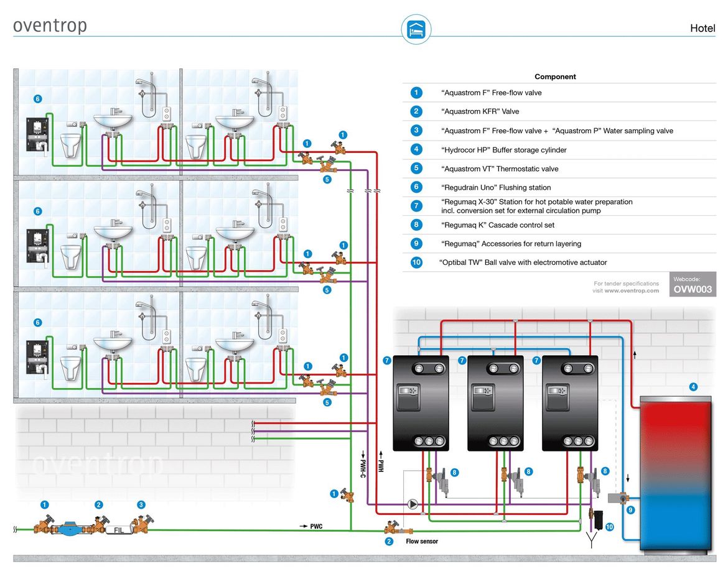
Task: Click the 'incl. conversion set for external circulation pump' line
Action: [521, 211]
